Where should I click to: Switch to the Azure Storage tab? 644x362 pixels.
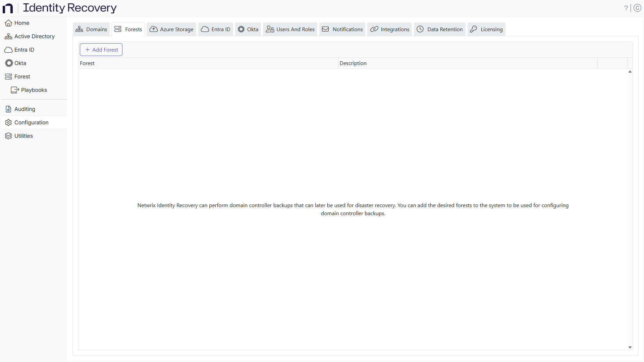click(171, 29)
